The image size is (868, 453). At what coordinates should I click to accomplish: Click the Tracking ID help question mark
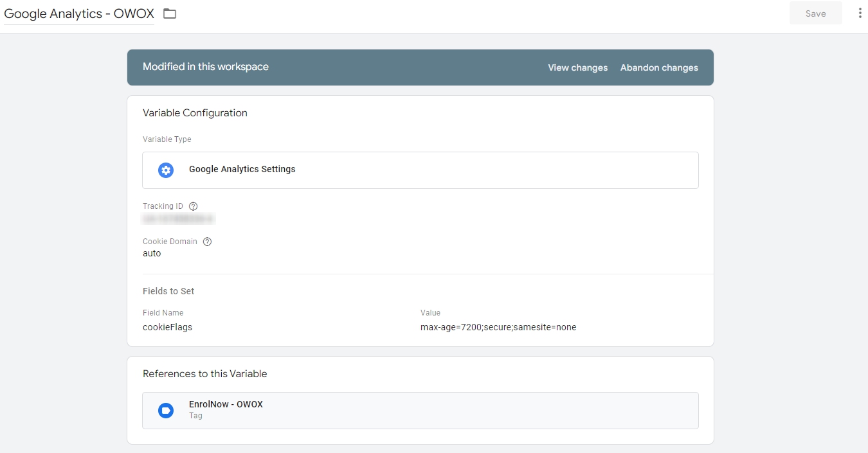(x=193, y=206)
